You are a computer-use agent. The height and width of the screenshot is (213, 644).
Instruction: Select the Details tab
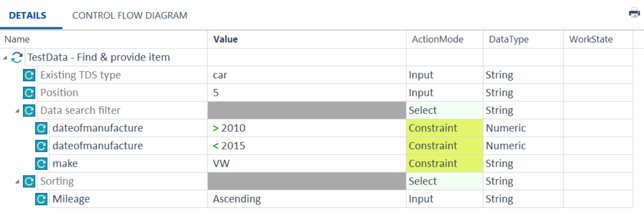tap(28, 15)
